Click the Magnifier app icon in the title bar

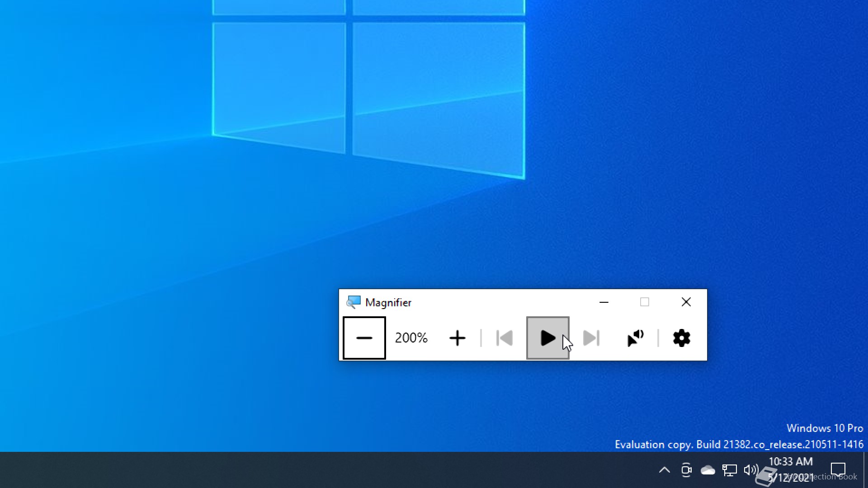click(353, 302)
